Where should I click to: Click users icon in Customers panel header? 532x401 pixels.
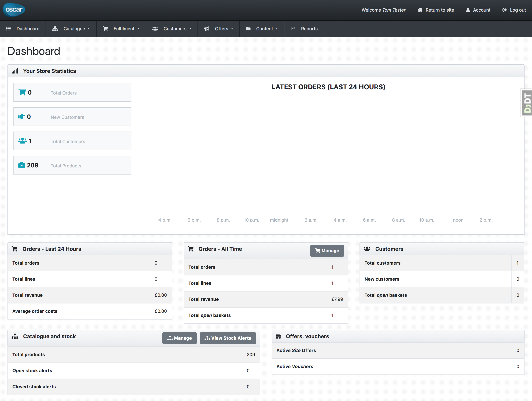367,249
